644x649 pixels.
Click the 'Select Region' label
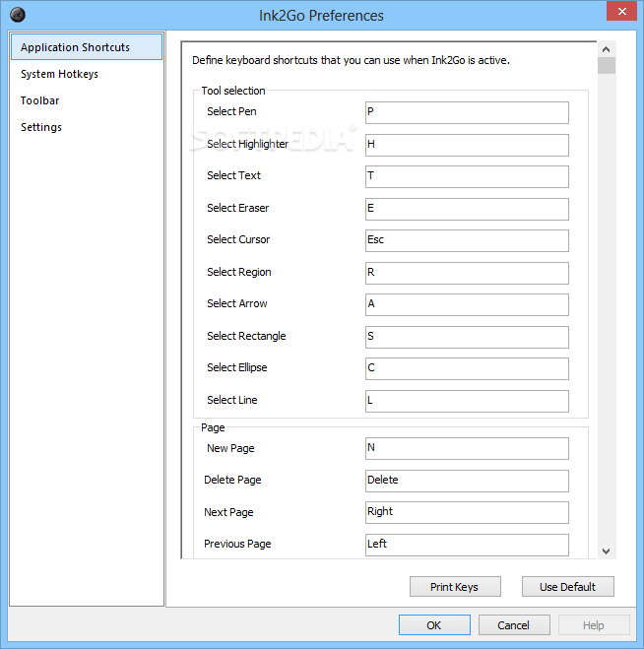[x=239, y=272]
